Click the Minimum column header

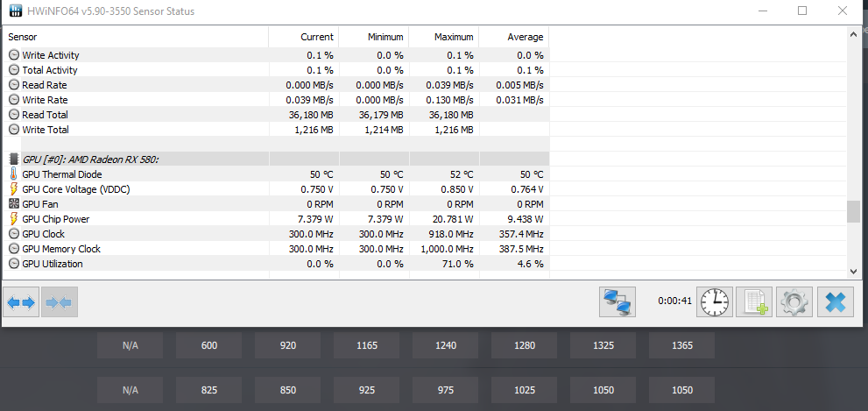[x=374, y=37]
